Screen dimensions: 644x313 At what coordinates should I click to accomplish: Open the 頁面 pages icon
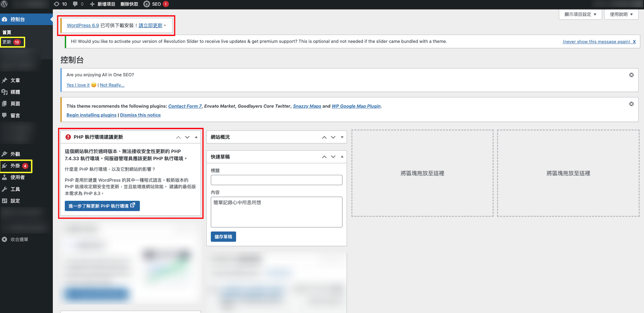pos(5,104)
